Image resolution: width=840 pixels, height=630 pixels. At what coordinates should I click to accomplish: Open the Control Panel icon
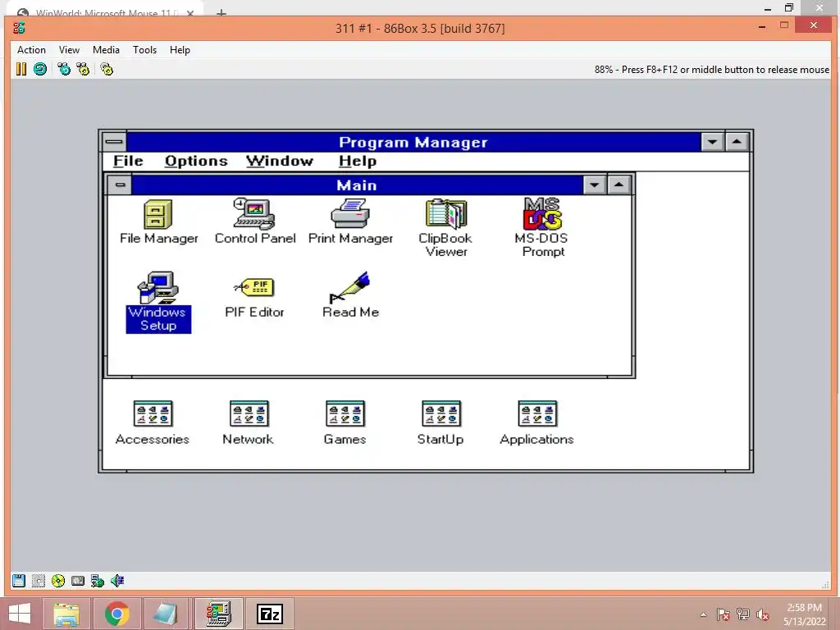[255, 222]
